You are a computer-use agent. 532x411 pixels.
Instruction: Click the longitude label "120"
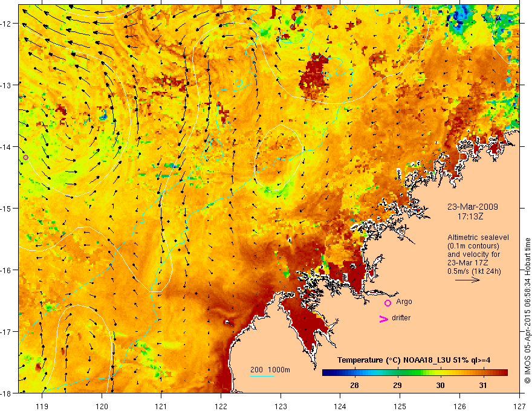click(102, 406)
